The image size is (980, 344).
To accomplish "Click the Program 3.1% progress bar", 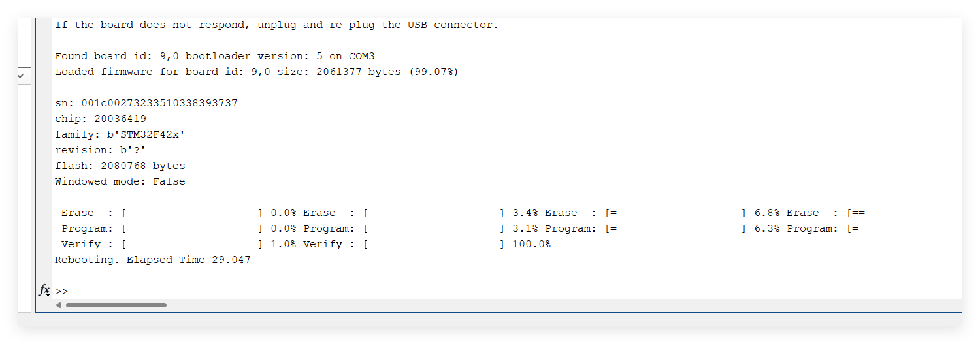I will tap(434, 228).
